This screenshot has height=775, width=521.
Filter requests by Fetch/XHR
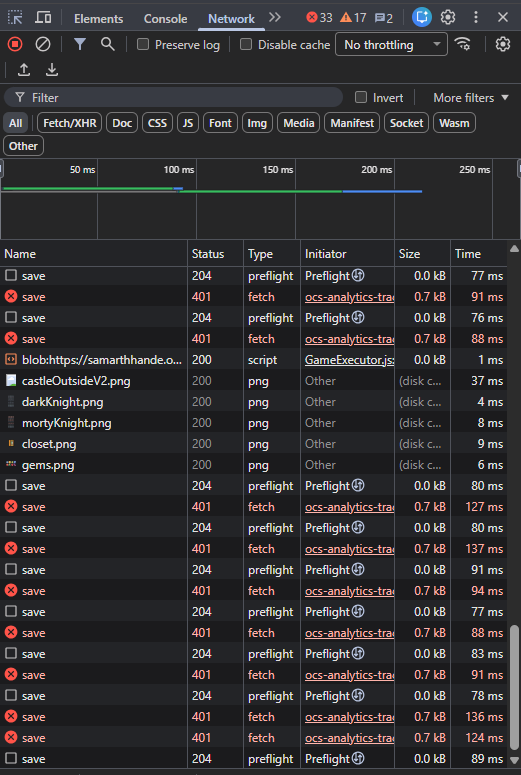click(x=70, y=123)
